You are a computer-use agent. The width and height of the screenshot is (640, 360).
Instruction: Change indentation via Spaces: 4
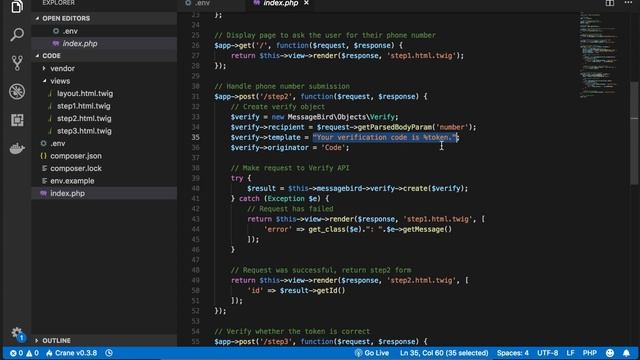(x=513, y=353)
